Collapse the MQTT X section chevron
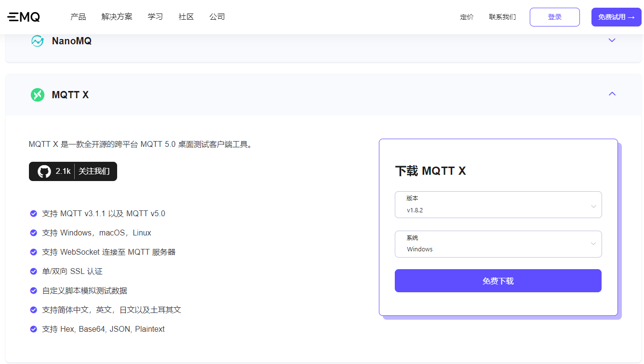This screenshot has height=364, width=644. click(x=612, y=94)
